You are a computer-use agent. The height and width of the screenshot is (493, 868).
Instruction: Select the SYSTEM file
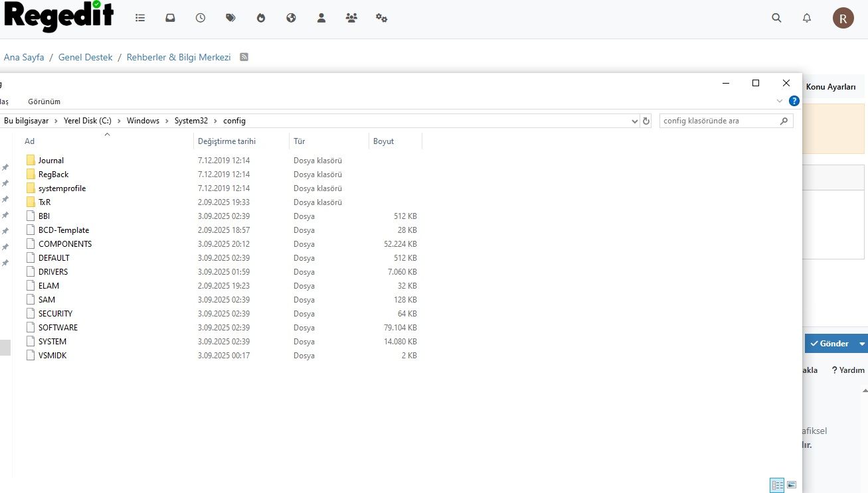pyautogui.click(x=52, y=341)
